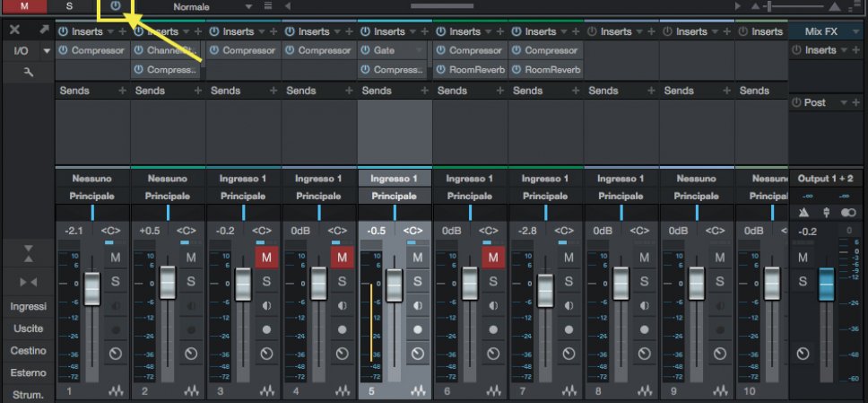
Task: Add a send on channel 8 with the plus
Action: tap(651, 91)
